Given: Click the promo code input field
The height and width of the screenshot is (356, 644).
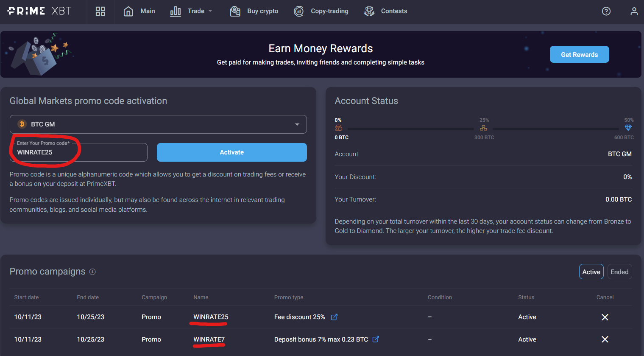Looking at the screenshot, I should 78,152.
